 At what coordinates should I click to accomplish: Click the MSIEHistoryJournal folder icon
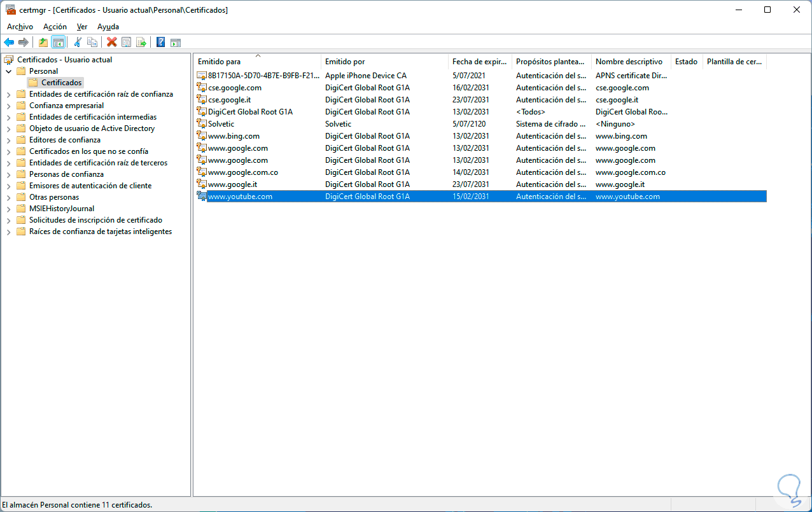tap(21, 209)
